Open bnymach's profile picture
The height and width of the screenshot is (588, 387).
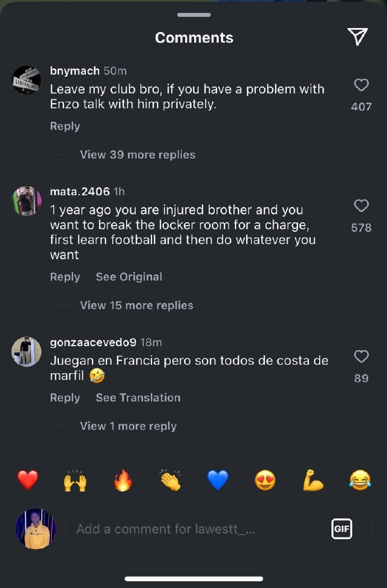click(26, 80)
